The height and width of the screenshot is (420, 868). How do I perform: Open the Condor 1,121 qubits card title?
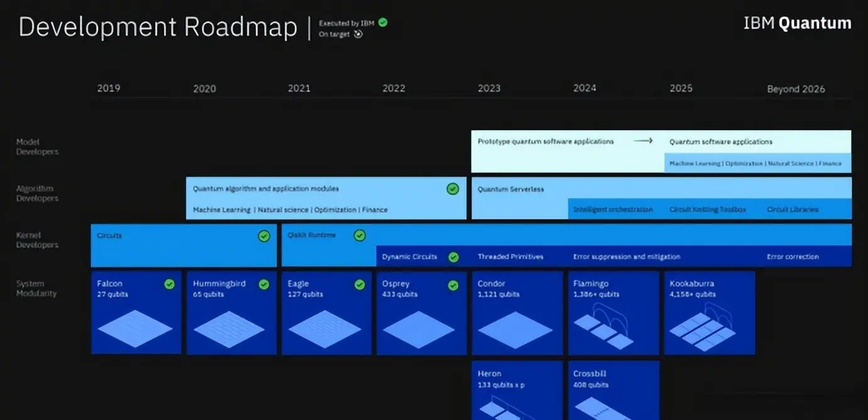tap(500, 289)
